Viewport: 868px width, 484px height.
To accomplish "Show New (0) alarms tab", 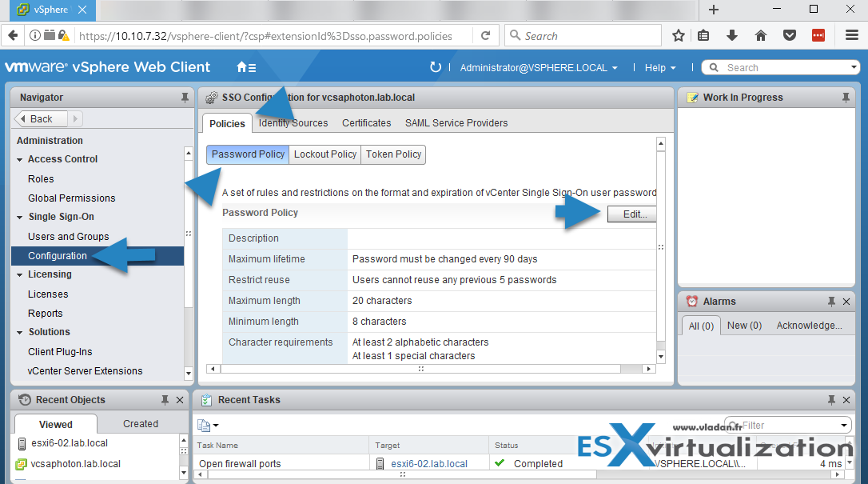I will coord(744,326).
